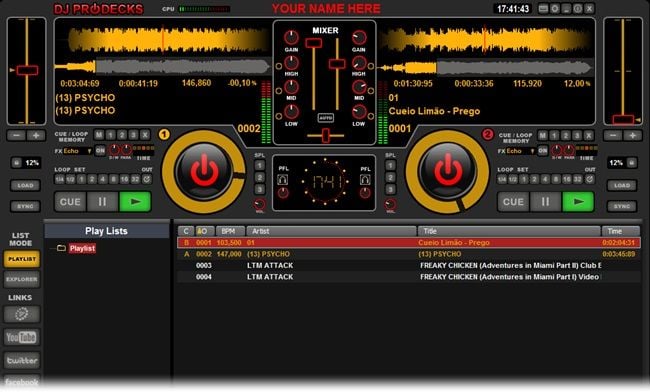The width and height of the screenshot is (650, 392).
Task: Toggle the deck 2 FX ON button
Action: click(x=543, y=150)
